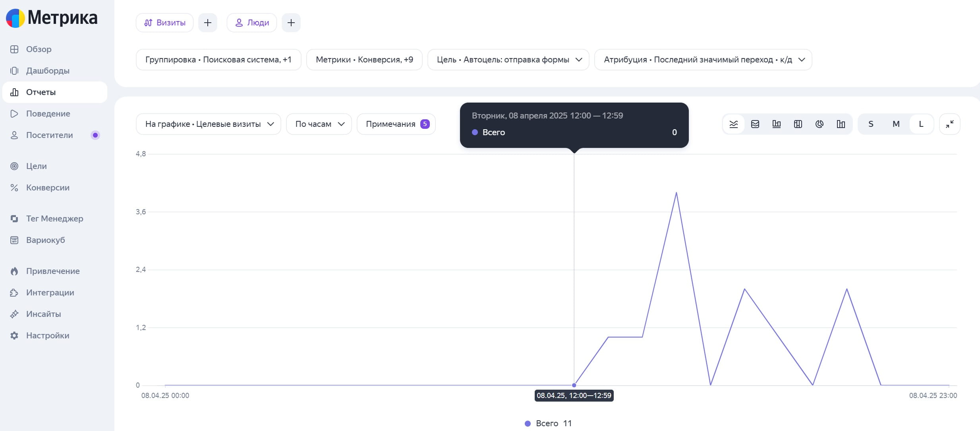Select the bar chart view icon
This screenshot has width=980, height=431.
pyautogui.click(x=777, y=124)
